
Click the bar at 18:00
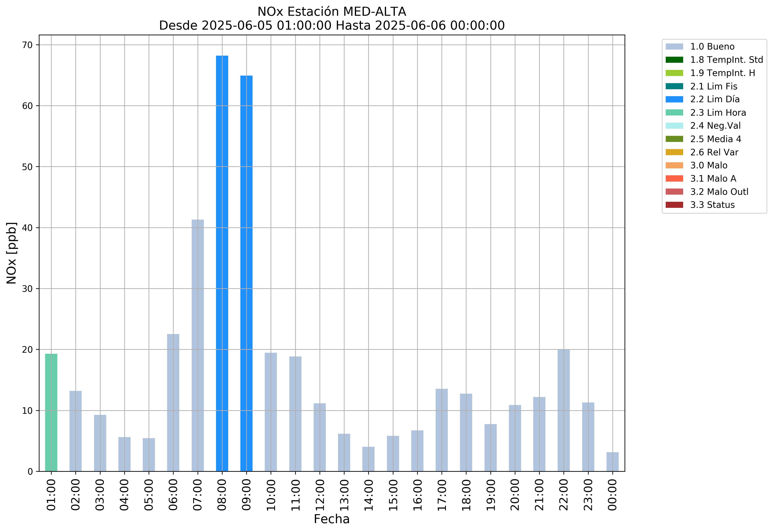click(466, 433)
